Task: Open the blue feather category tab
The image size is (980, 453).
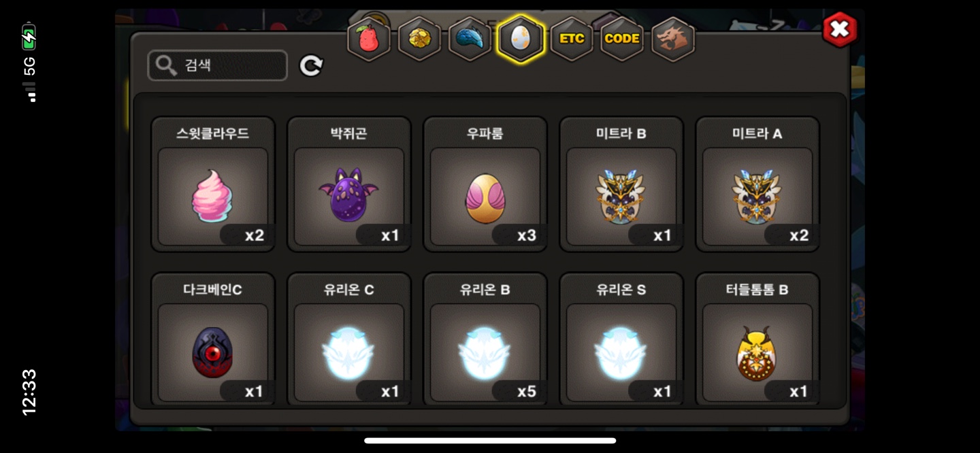Action: coord(470,39)
